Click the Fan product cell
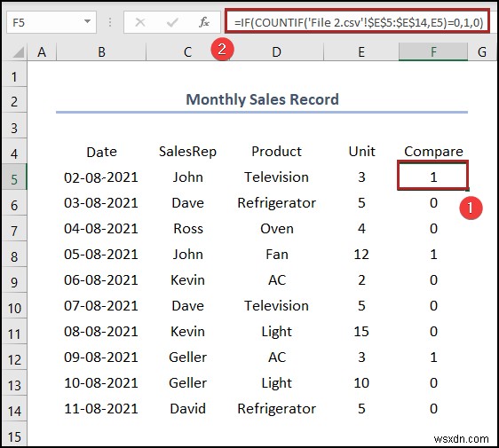 pyautogui.click(x=276, y=255)
